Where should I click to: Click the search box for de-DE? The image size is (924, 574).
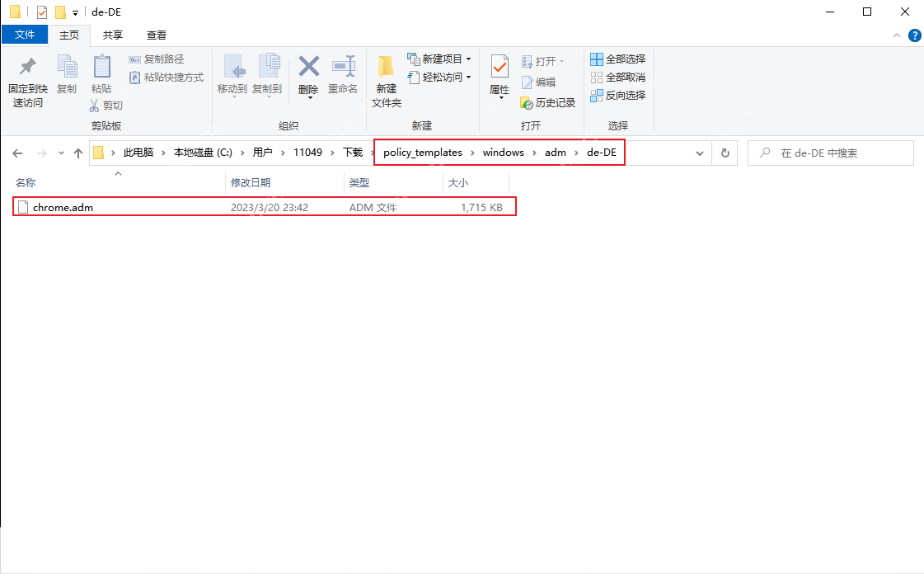(831, 153)
